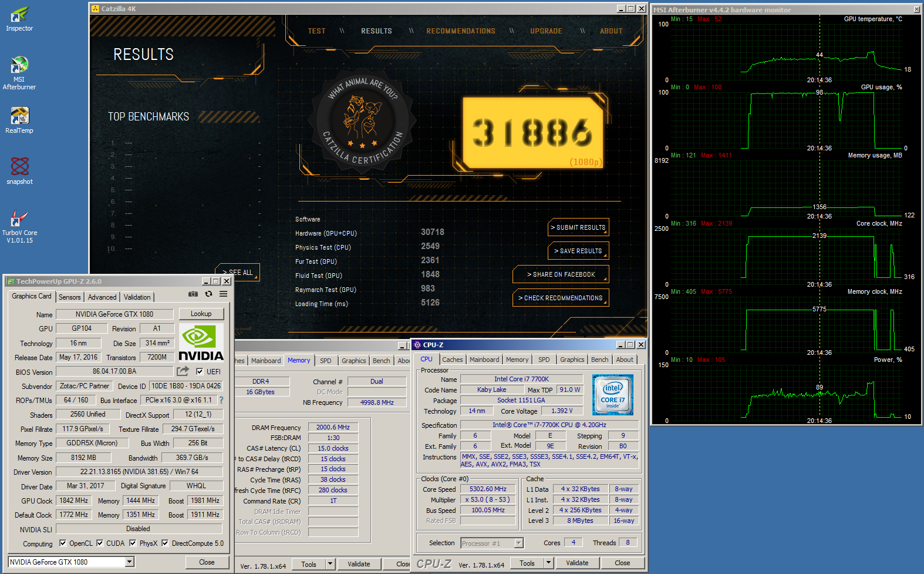The height and width of the screenshot is (574, 924).
Task: Open the SPD tab in back CPU-Z window
Action: (x=326, y=361)
